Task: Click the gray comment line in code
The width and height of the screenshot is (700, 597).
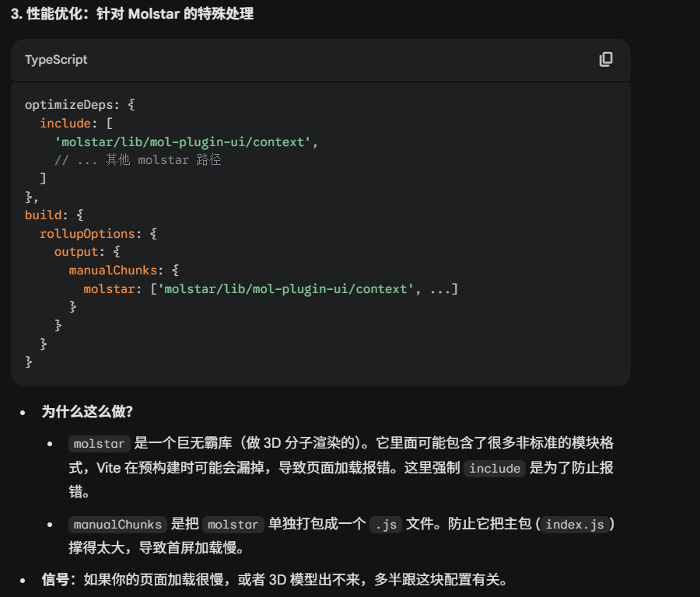Action: pyautogui.click(x=138, y=160)
